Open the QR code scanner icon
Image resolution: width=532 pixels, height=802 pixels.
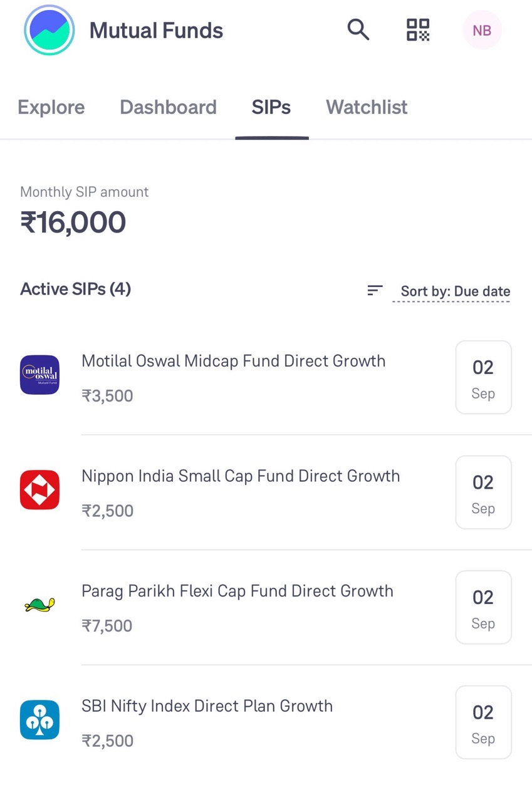(x=418, y=29)
